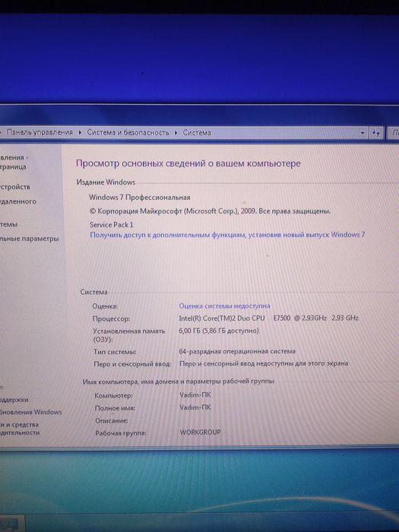This screenshot has height=532, width=399.
Task: Open the обновления Windows sidebar link
Action: tap(31, 412)
